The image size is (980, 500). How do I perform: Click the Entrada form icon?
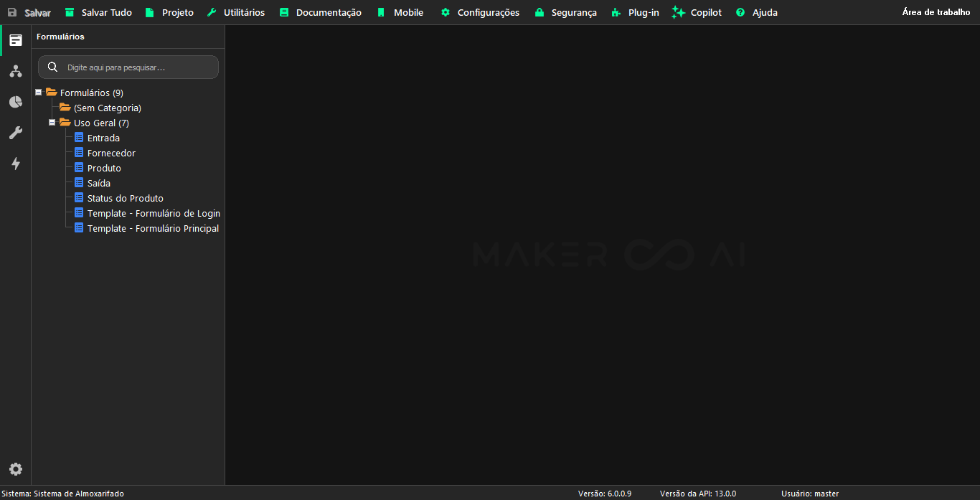79,138
